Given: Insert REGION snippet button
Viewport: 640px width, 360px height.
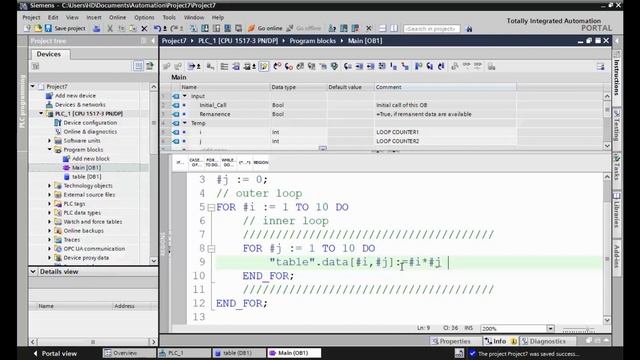Looking at the screenshot, I should click(261, 162).
